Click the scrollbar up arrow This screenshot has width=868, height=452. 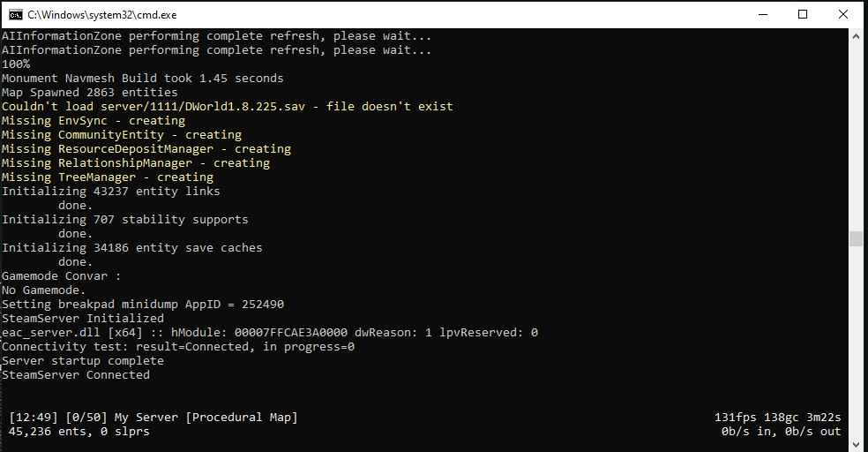[x=855, y=35]
